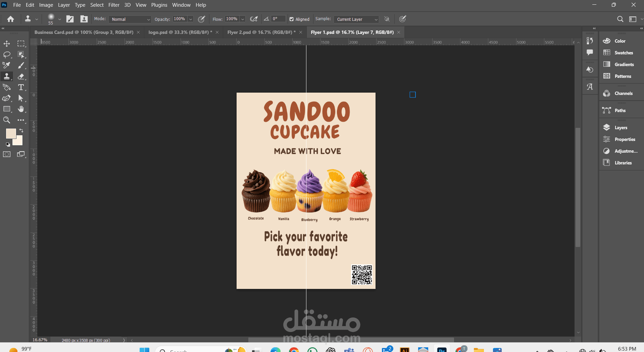Open the tool preset picker arrow
Image resolution: width=644 pixels, height=352 pixels.
coord(37,19)
